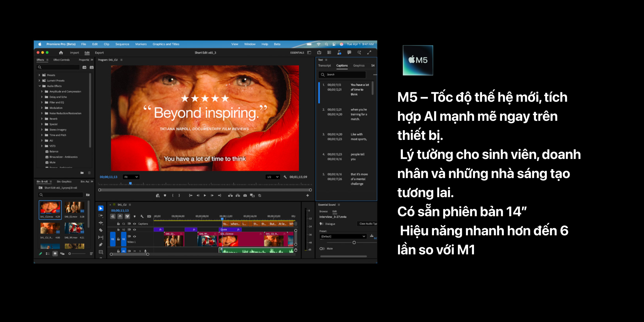Screen dimensions: 644x322
Task: Click the Home icon
Action: click(61, 53)
